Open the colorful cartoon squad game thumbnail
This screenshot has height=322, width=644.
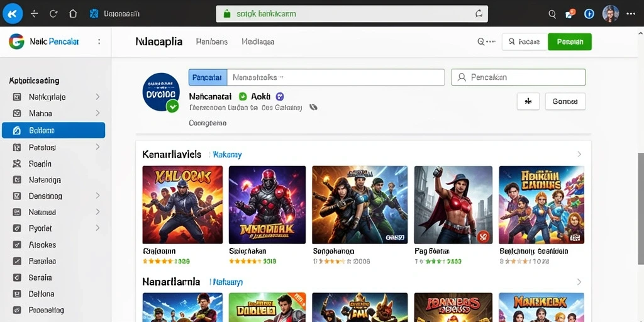tap(541, 204)
